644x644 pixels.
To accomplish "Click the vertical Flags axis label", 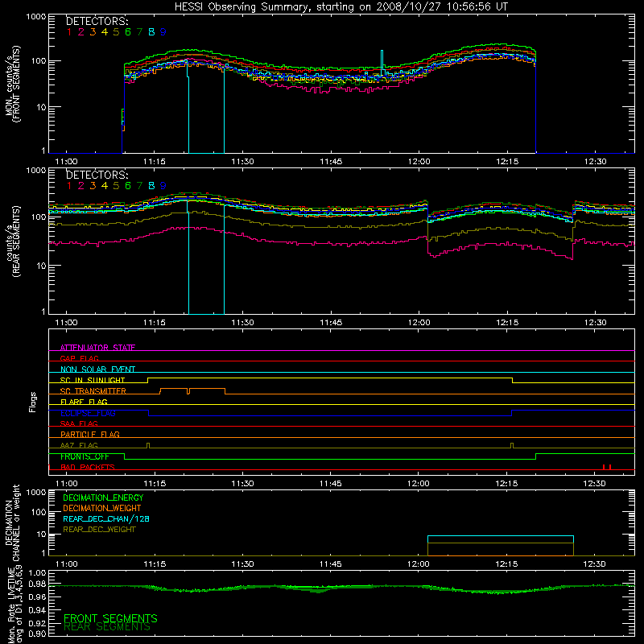I will [x=33, y=402].
